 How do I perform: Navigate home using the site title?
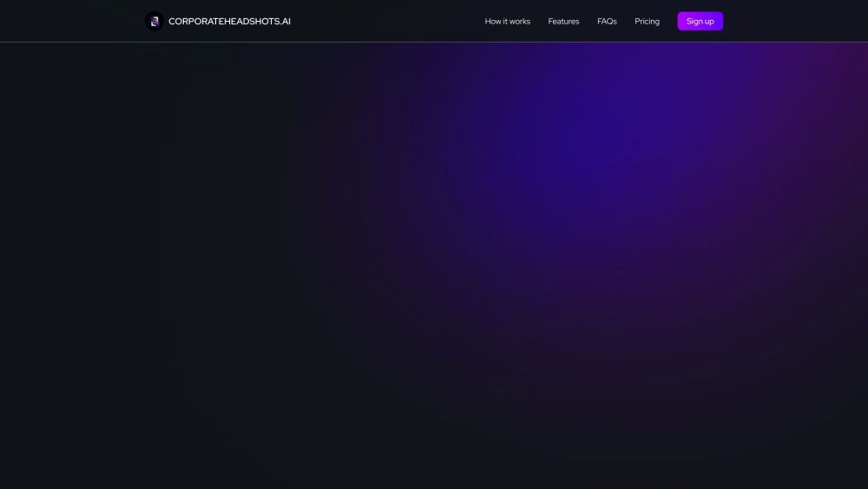229,21
